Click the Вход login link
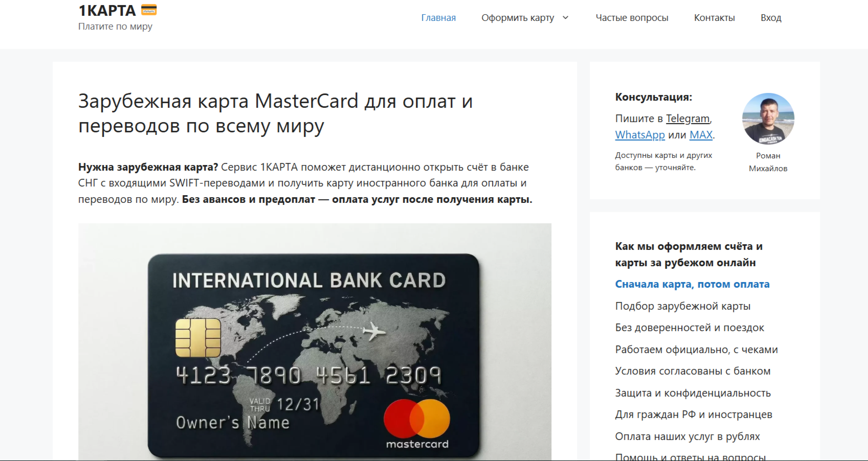Viewport: 868px width, 461px height. click(x=771, y=18)
